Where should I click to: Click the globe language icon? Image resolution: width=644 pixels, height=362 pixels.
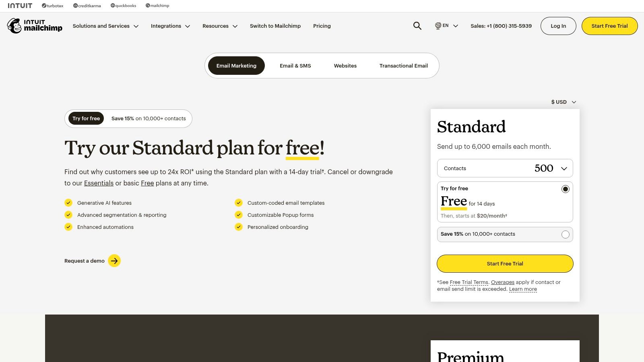point(438,26)
